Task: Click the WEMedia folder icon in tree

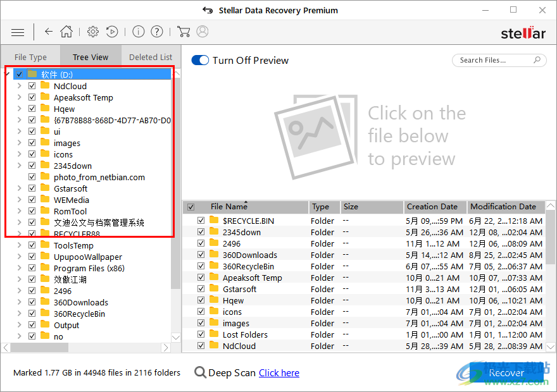Action: [45, 199]
